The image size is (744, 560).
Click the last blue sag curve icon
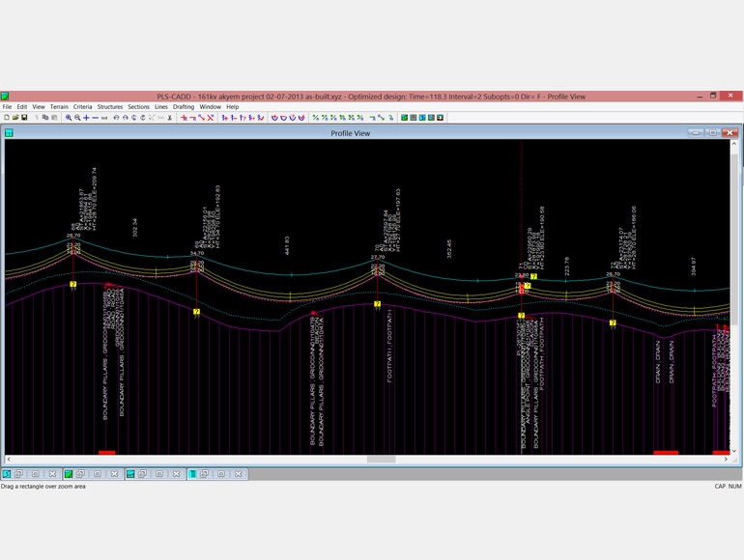(x=301, y=118)
